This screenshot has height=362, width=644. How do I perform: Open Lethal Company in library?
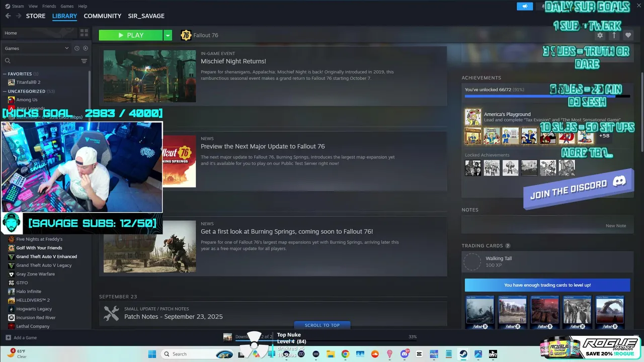33,326
